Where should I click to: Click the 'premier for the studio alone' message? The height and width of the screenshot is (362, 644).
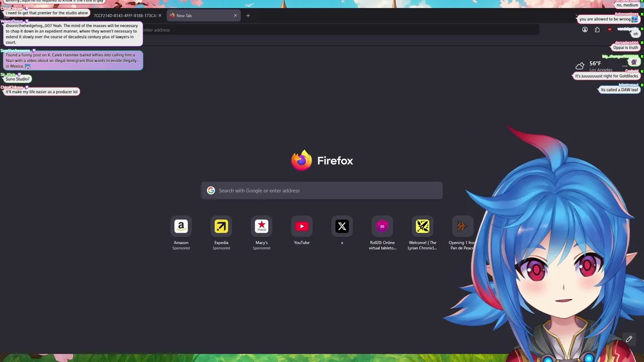47,13
